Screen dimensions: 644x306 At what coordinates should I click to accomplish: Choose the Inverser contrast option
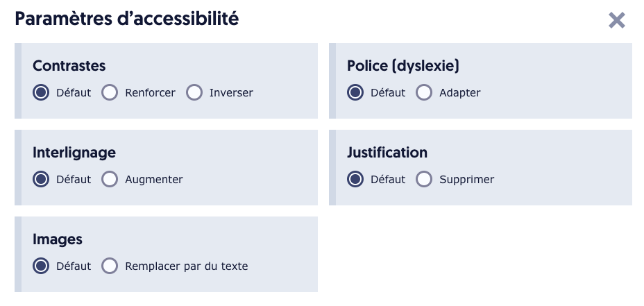coord(194,92)
